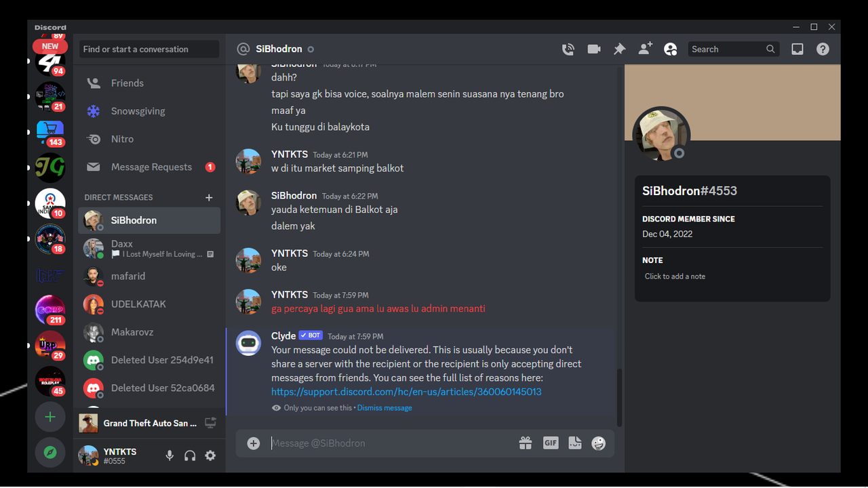The width and height of the screenshot is (868, 488).
Task: Start a voice call with SiBhodron
Action: click(568, 49)
